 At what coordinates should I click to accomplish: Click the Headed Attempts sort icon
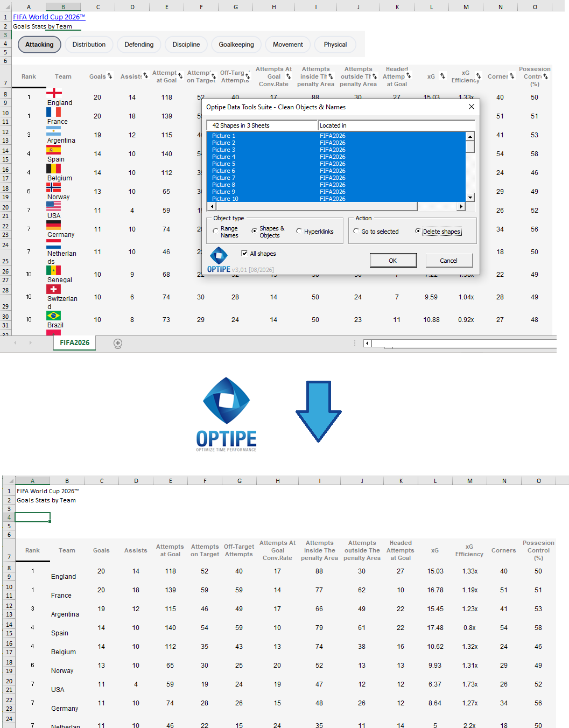pos(409,76)
